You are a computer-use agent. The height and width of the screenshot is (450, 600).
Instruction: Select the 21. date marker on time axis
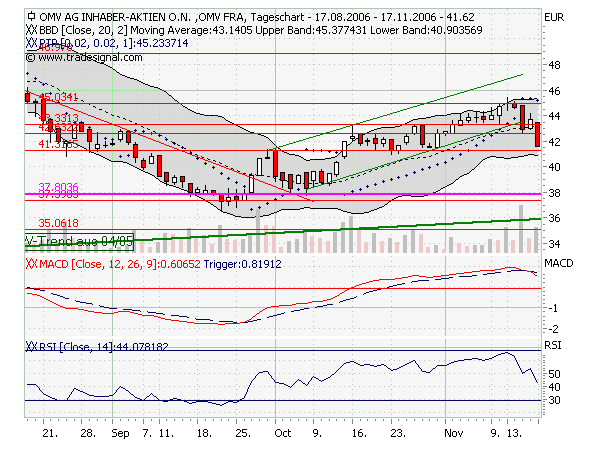pos(50,433)
